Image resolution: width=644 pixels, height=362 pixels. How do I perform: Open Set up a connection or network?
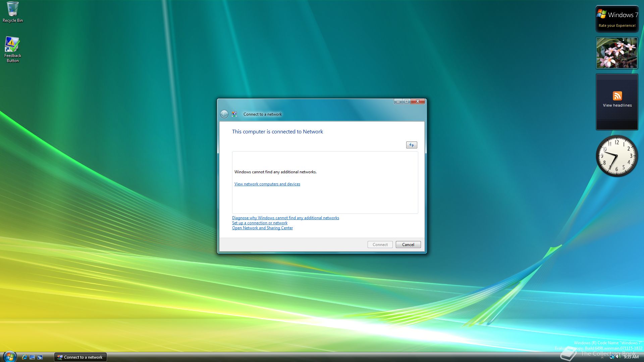coord(260,223)
